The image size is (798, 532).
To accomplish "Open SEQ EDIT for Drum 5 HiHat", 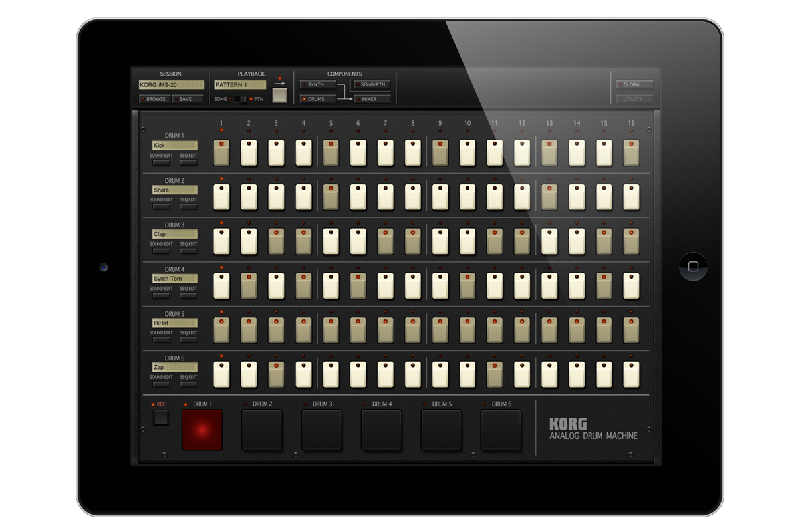I will point(188,339).
